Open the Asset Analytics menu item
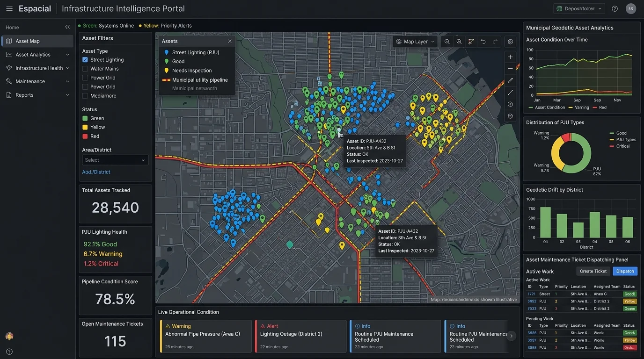Screen dimensions: 644x359 (37, 55)
